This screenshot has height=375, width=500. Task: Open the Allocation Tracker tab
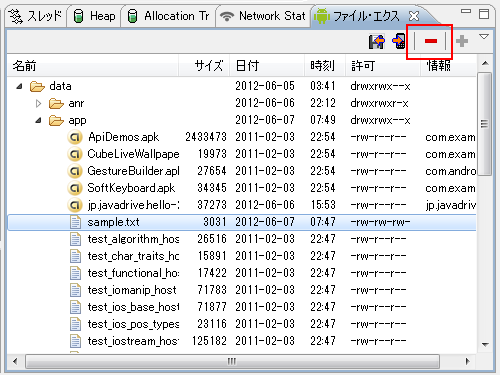[169, 16]
